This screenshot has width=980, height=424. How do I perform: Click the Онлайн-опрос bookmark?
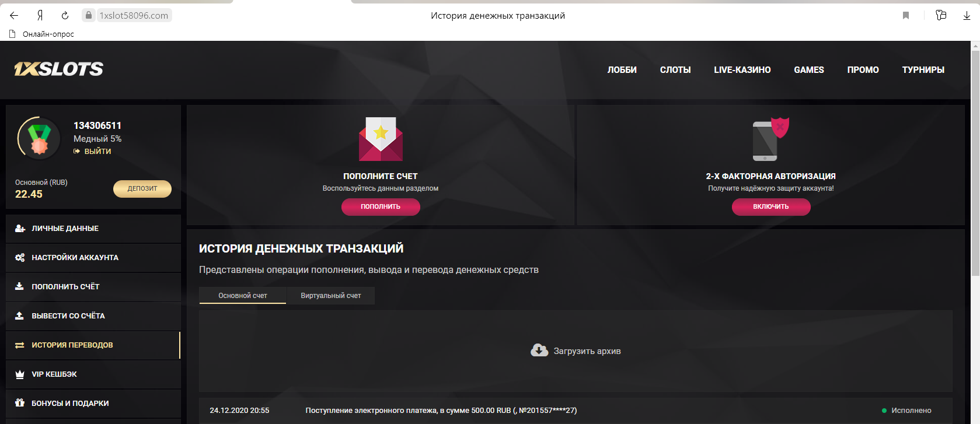(48, 34)
